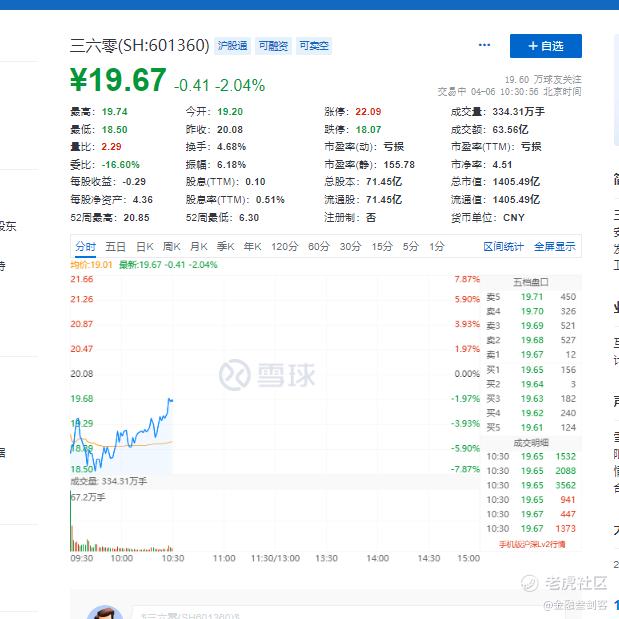Screen dimensions: 619x619
Task: Click the 卖2 row at 19.68
Action: point(531,340)
